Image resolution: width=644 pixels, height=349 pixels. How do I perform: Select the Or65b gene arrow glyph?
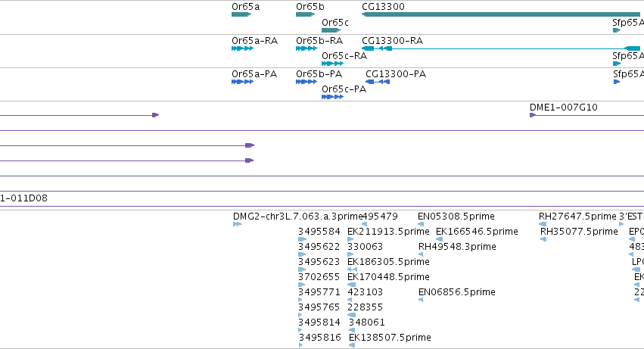point(306,14)
